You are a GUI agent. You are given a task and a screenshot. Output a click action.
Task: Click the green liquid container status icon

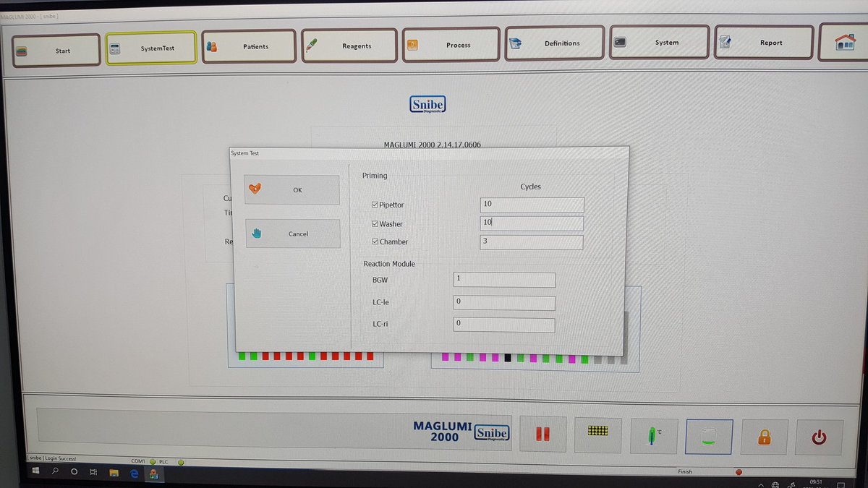tap(709, 437)
